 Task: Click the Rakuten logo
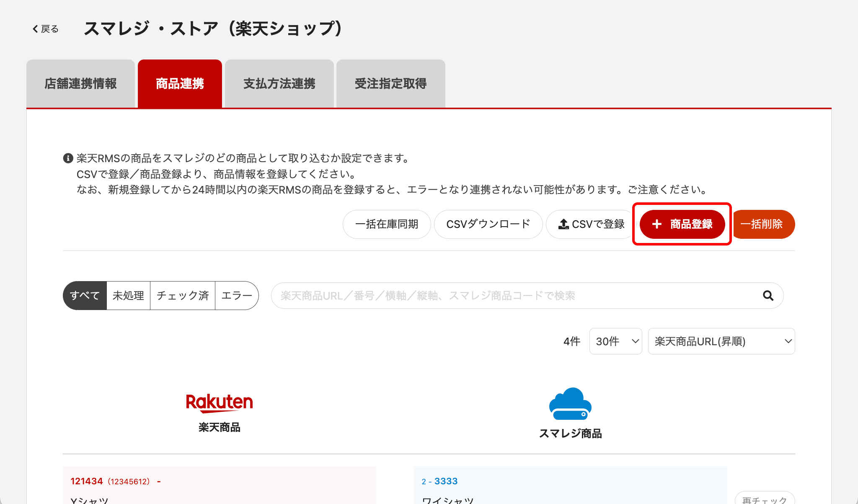click(219, 403)
